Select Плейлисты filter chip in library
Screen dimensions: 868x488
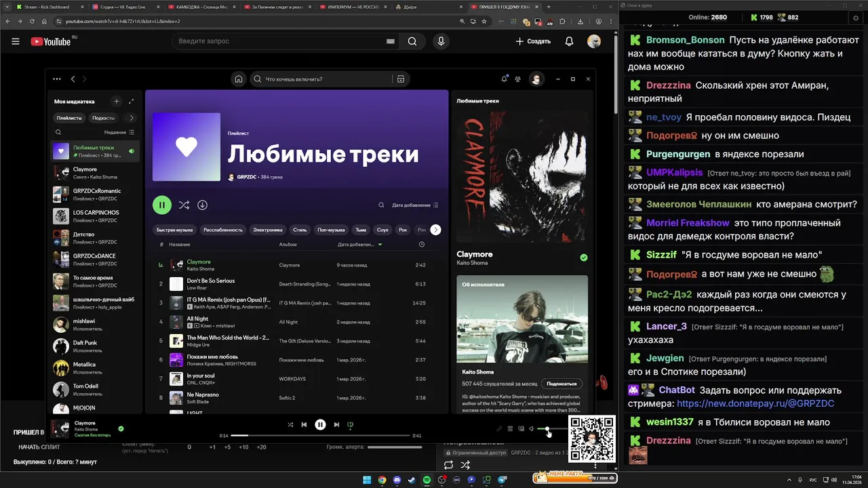[x=68, y=117]
